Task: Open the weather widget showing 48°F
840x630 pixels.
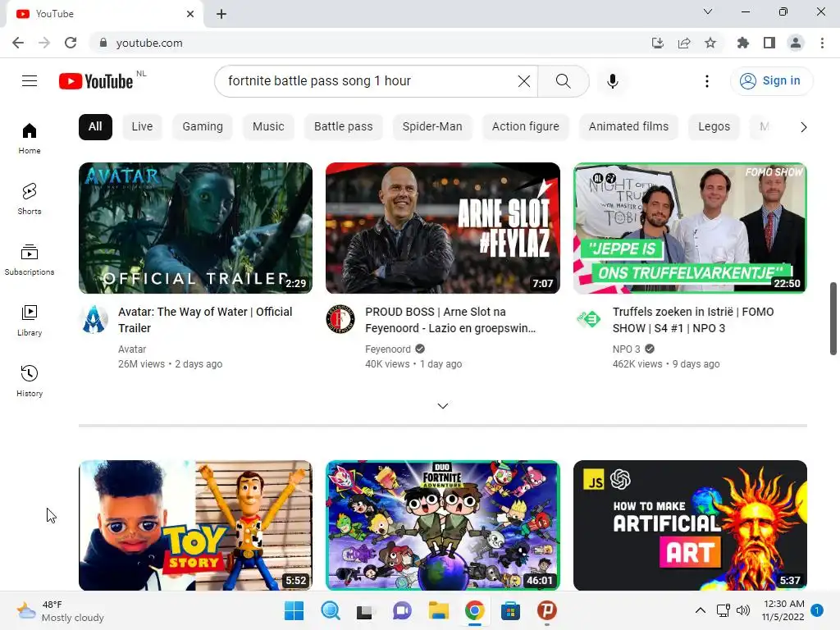Action: [60, 610]
